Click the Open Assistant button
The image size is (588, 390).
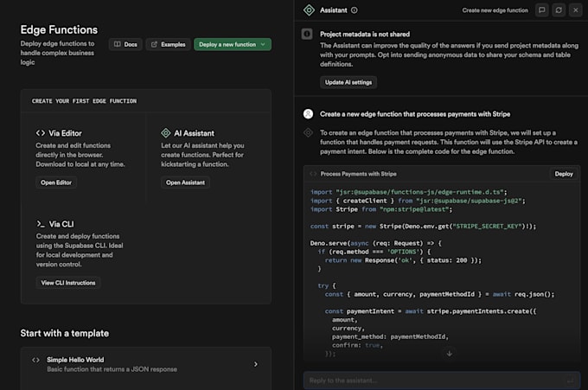tap(185, 182)
